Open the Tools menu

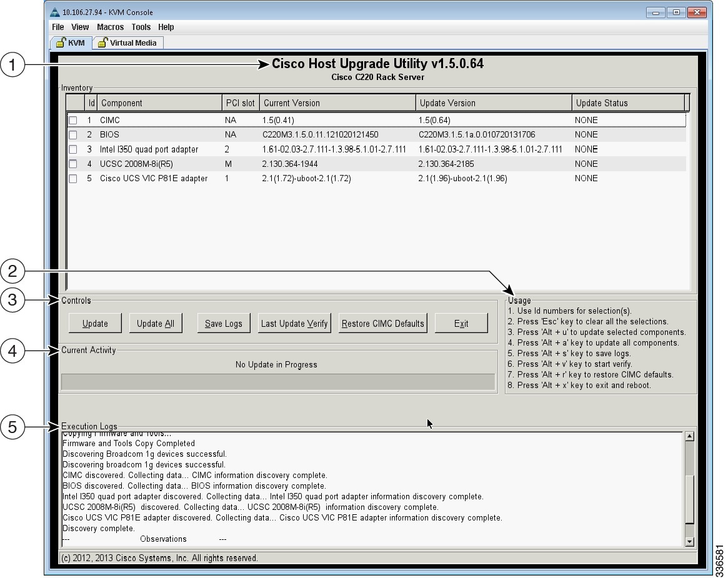(x=141, y=27)
